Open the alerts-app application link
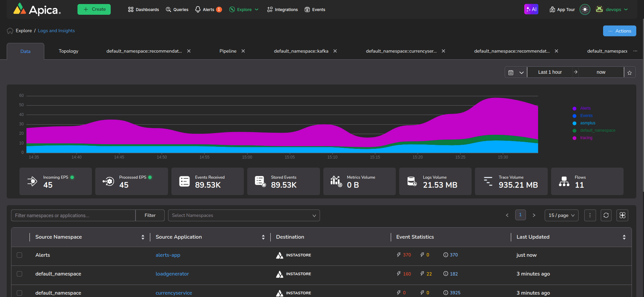Viewport: 644px width, 297px height. [168, 255]
